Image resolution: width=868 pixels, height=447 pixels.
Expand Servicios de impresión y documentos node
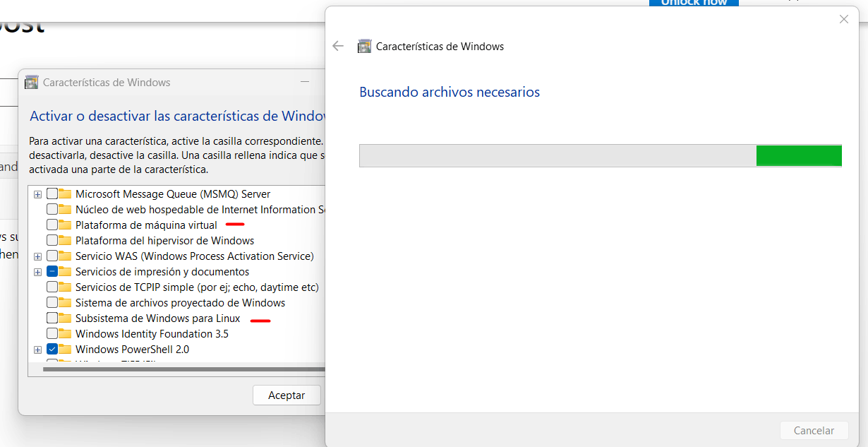click(x=38, y=273)
